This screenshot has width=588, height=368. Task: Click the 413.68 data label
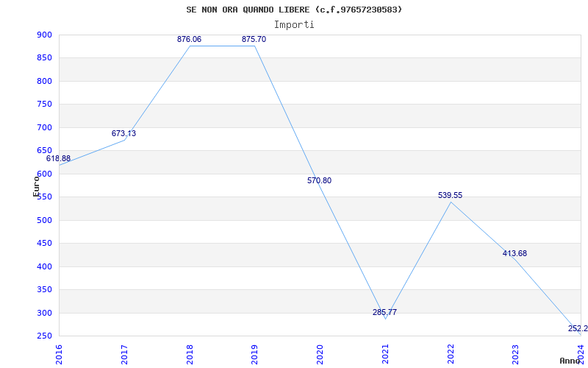tap(515, 253)
